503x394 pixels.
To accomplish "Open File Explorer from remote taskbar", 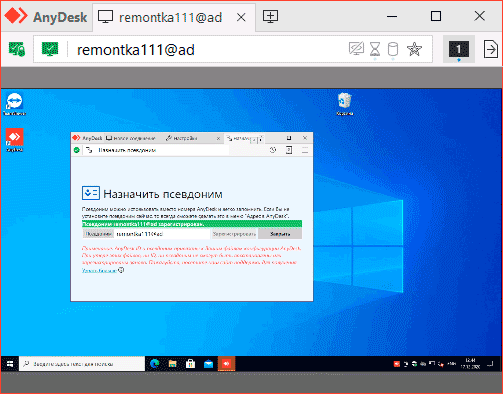I will 172,364.
